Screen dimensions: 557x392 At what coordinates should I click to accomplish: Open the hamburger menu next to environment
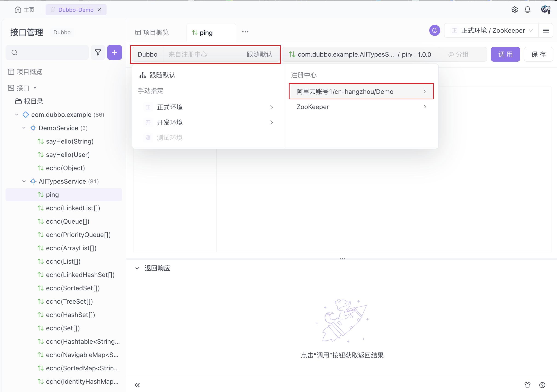click(x=546, y=31)
